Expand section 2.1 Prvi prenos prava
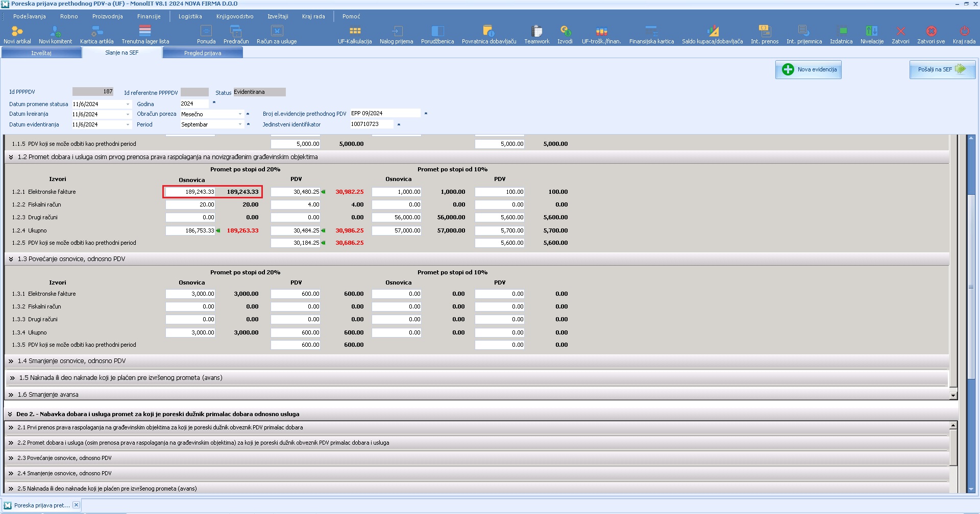 (x=11, y=427)
